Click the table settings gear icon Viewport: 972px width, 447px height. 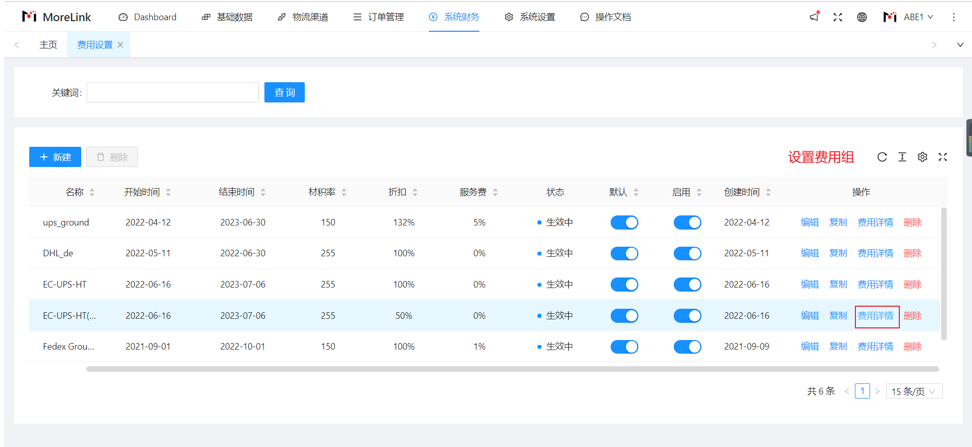pos(922,157)
